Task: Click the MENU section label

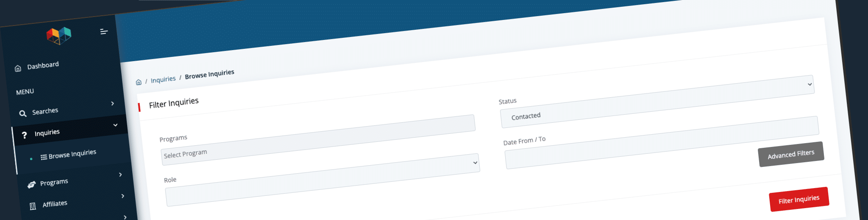Action: (25, 92)
